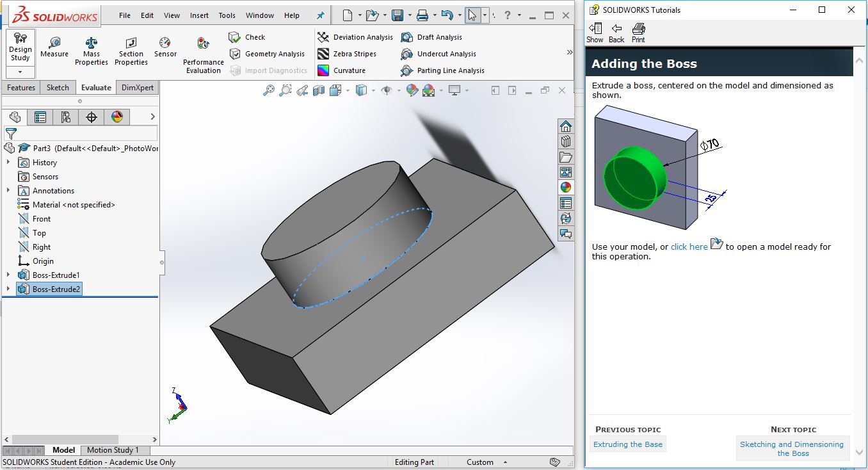Click the Sensor tool
The image size is (868, 470).
click(x=165, y=47)
